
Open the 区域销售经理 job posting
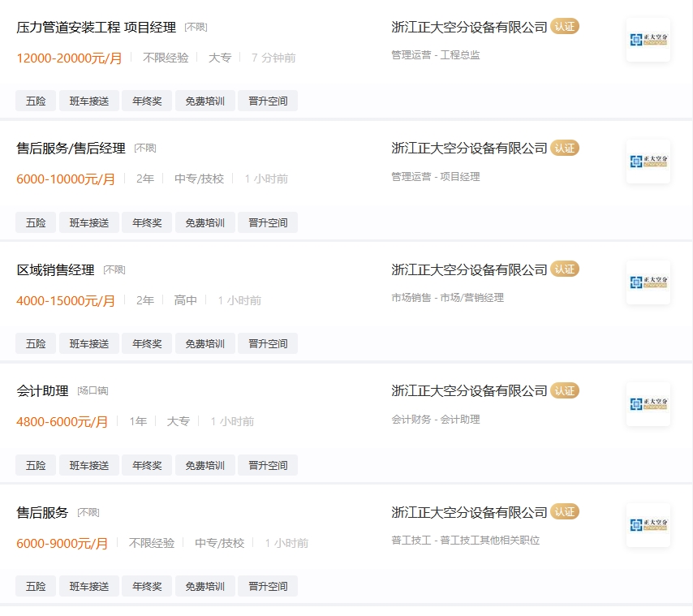click(56, 270)
